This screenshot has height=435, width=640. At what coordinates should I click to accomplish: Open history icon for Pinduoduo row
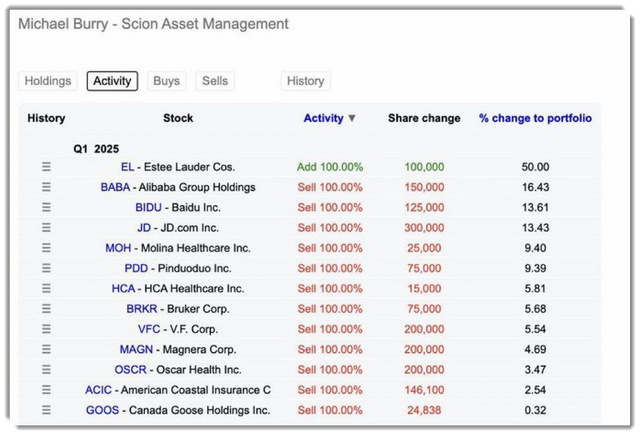(x=47, y=268)
